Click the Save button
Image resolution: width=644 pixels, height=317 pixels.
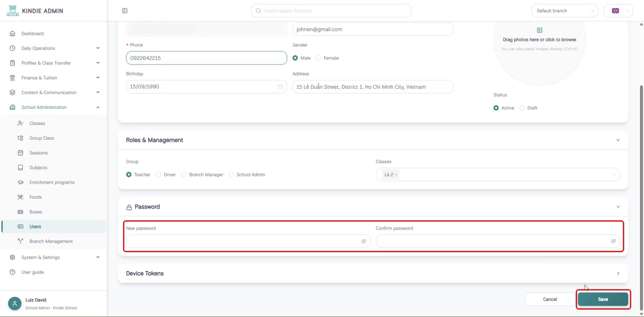pos(603,299)
